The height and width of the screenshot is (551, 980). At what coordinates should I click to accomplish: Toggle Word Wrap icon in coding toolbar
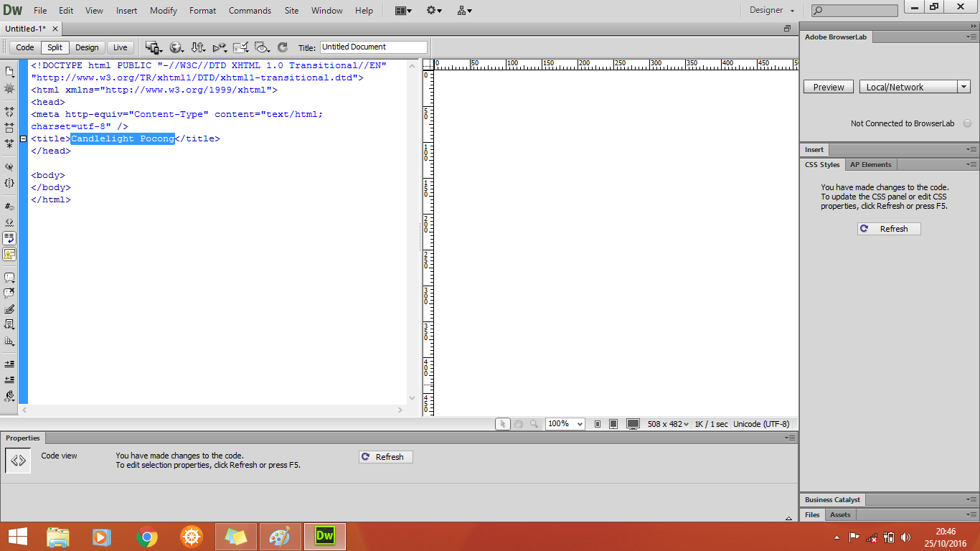coord(9,238)
